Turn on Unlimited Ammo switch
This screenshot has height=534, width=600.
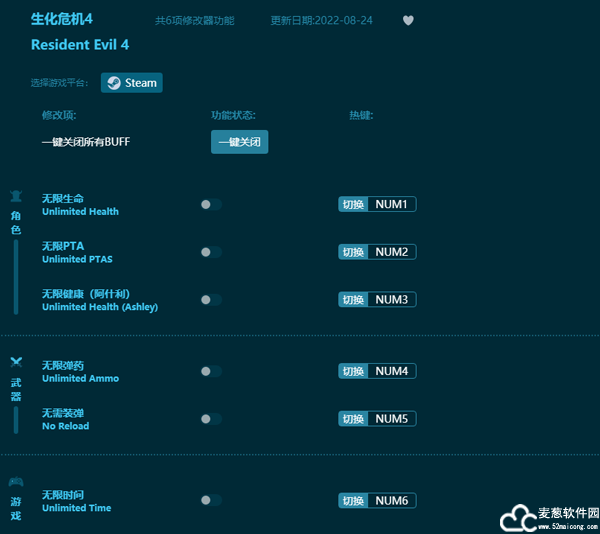click(x=211, y=371)
